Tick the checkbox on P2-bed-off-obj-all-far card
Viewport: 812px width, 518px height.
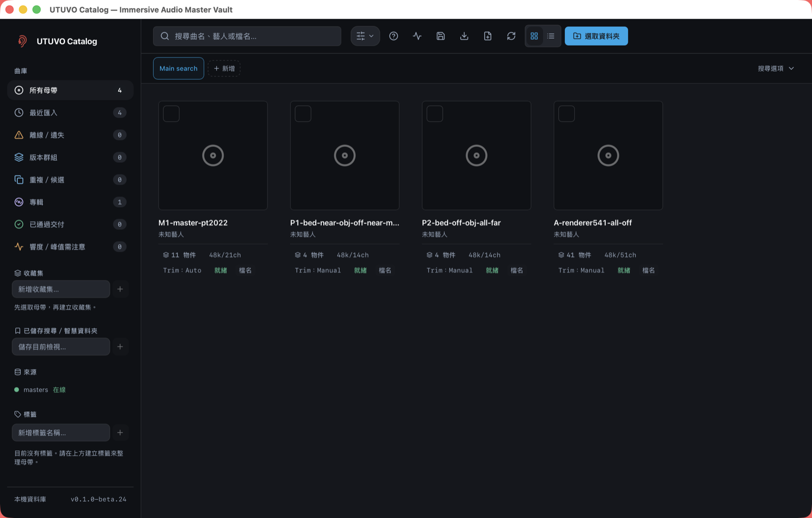[x=435, y=114]
